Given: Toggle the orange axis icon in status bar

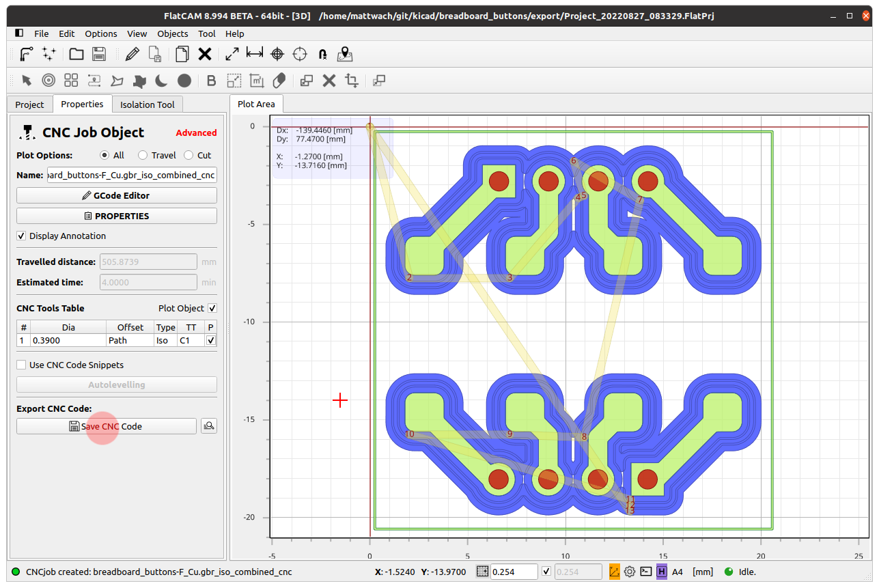Looking at the screenshot, I should click(615, 572).
